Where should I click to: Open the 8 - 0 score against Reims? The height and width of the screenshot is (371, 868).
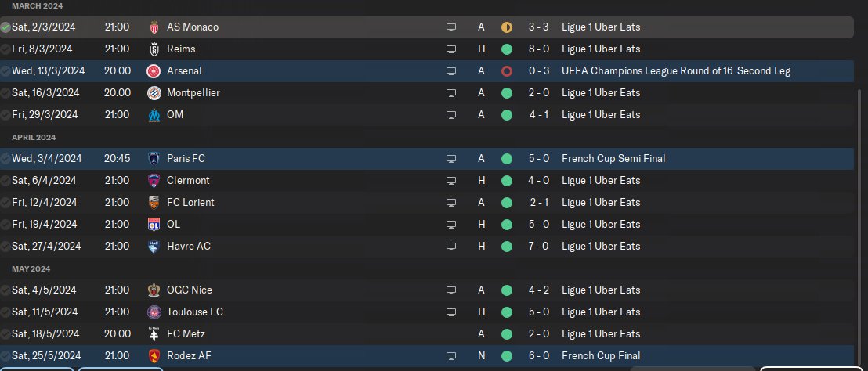click(538, 49)
